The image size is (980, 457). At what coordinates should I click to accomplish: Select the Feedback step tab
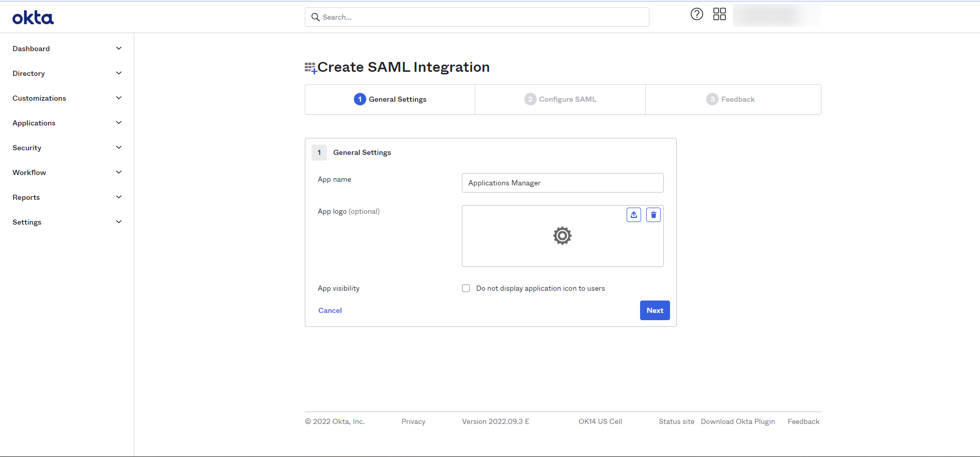click(x=731, y=99)
